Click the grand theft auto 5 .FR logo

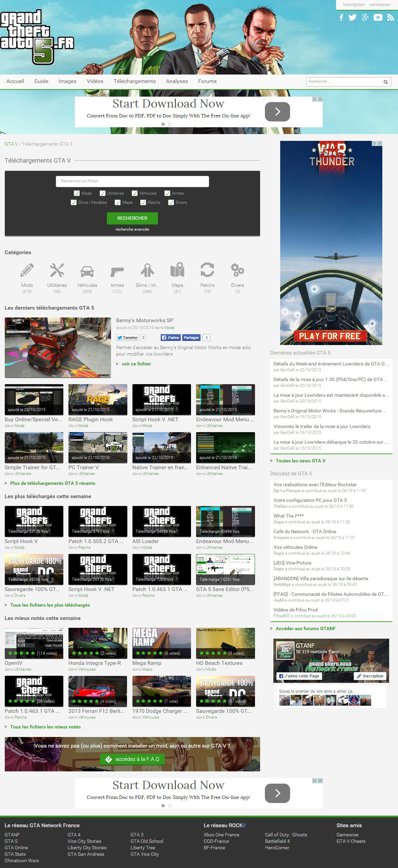(37, 37)
